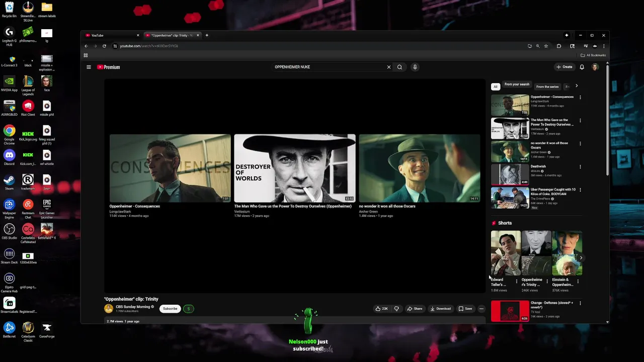Viewport: 644px width, 362px height.
Task: Open options for Edward Teller's short
Action: [x=516, y=282]
